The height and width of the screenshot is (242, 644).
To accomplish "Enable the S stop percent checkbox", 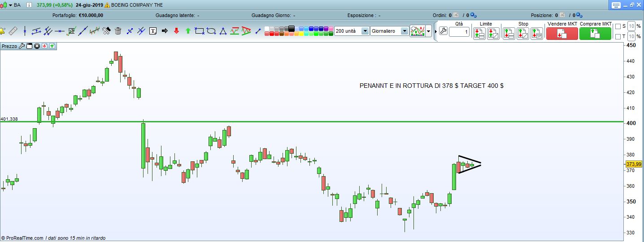I will [618, 26].
